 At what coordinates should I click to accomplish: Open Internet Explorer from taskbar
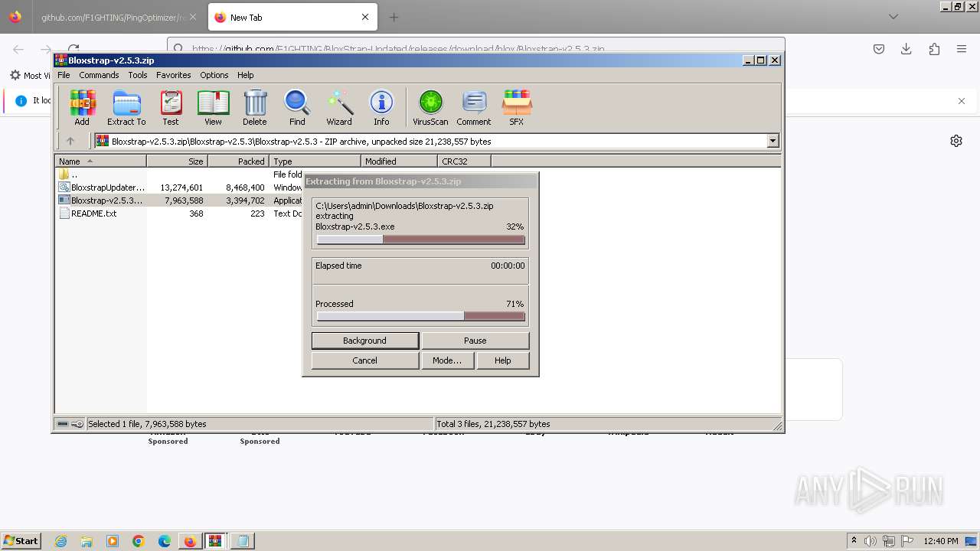pyautogui.click(x=60, y=541)
